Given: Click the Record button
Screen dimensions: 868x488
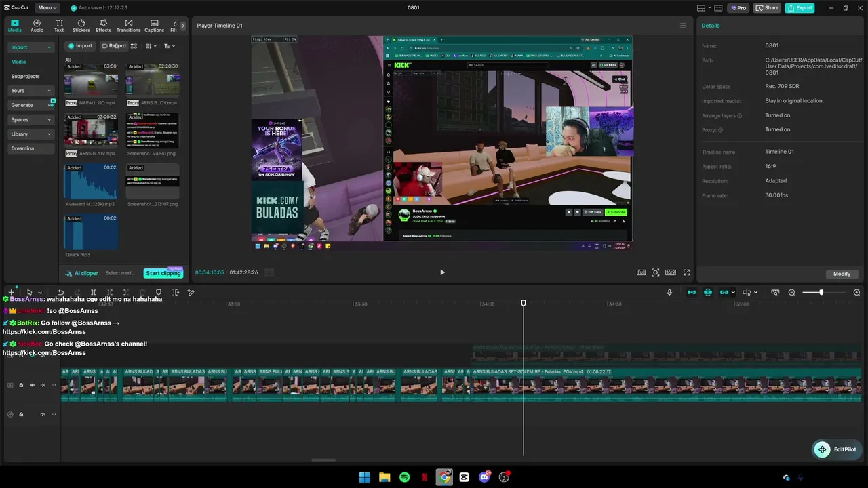Looking at the screenshot, I should pyautogui.click(x=114, y=46).
